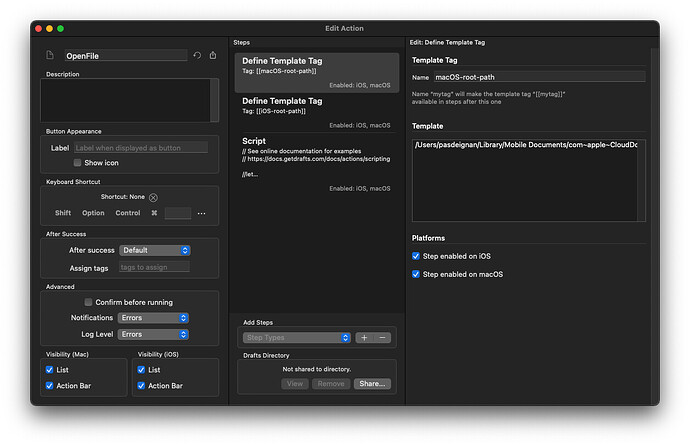
Task: Open the Step Types dropdown
Action: (297, 338)
